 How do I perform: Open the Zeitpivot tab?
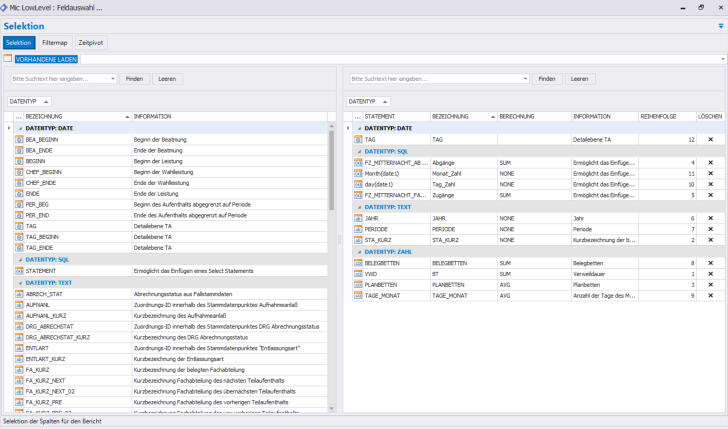pyautogui.click(x=91, y=43)
